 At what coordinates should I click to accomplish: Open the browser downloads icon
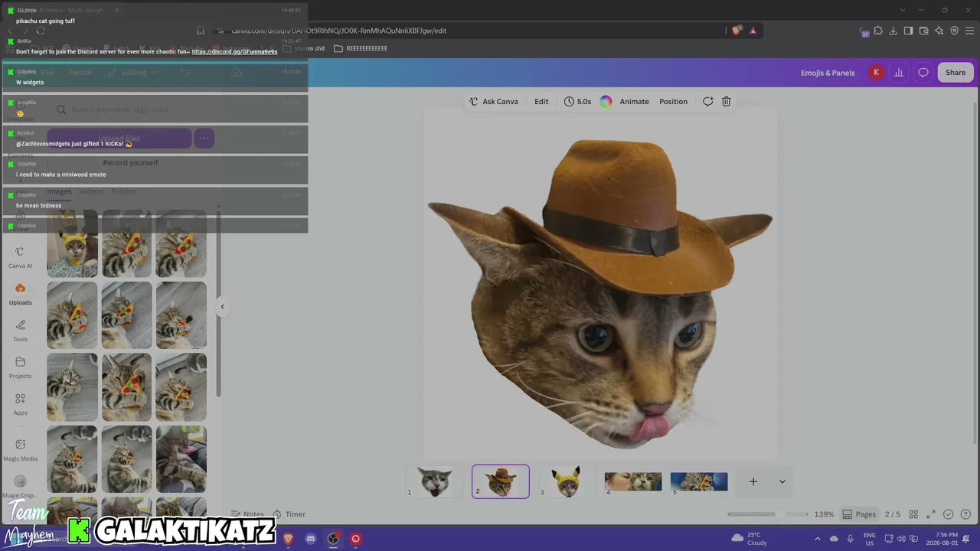893,31
